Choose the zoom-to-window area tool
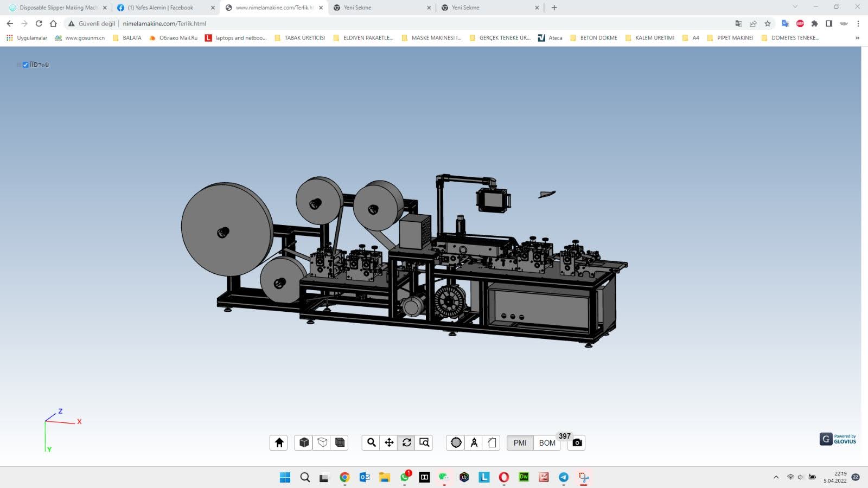This screenshot has height=488, width=868. pyautogui.click(x=424, y=442)
